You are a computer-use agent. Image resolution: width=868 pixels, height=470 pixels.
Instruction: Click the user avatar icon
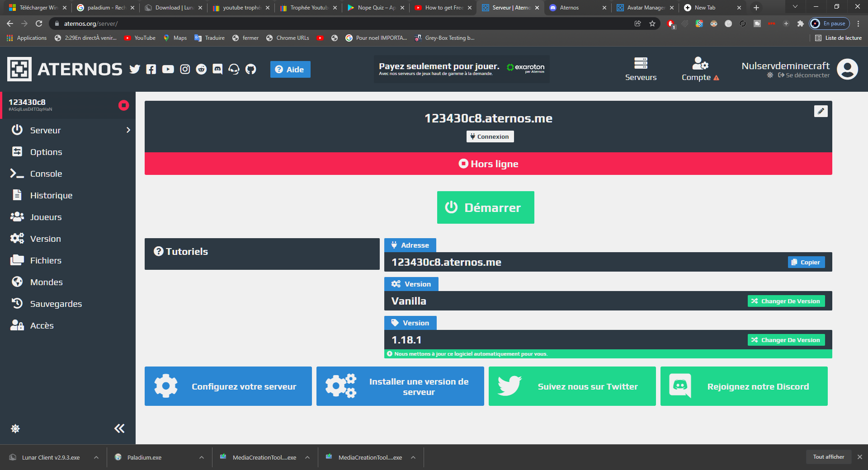coord(847,69)
